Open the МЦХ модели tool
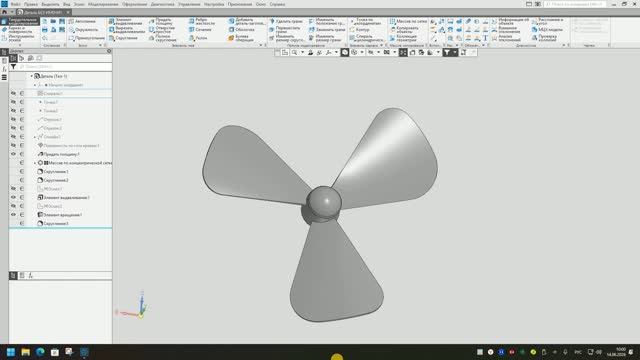The width and height of the screenshot is (640, 360). click(547, 30)
